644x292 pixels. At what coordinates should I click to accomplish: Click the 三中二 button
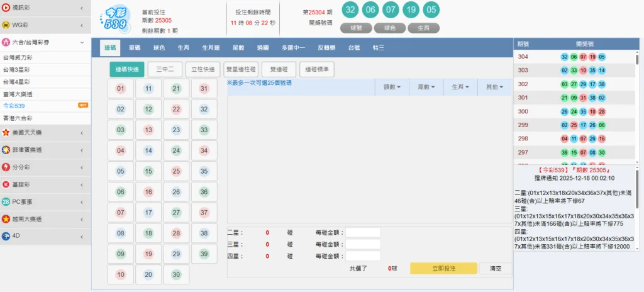[x=165, y=69]
